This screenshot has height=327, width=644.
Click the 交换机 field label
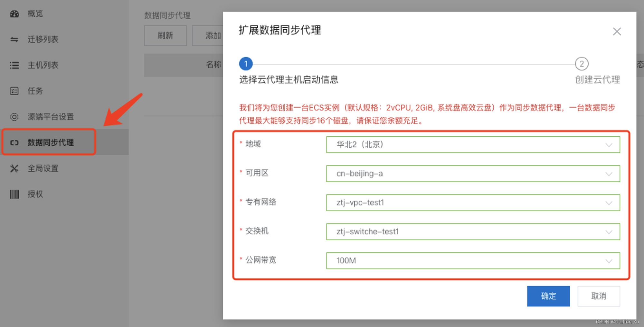click(257, 231)
